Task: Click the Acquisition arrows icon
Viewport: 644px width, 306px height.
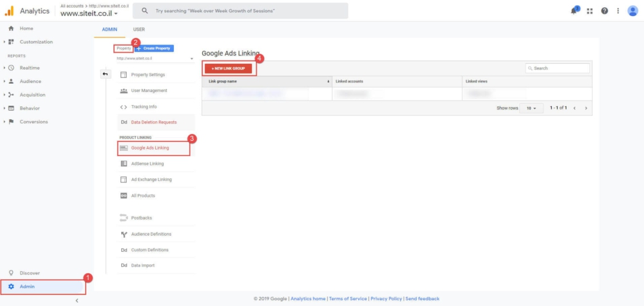Action: (11, 95)
